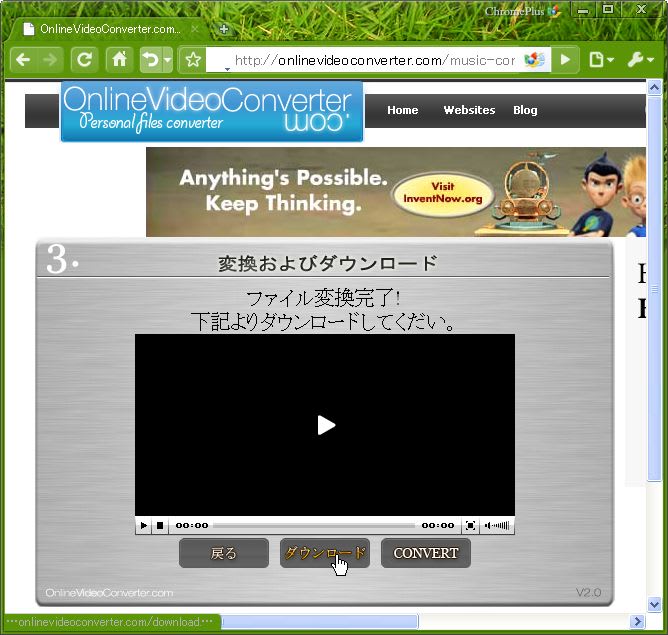668x635 pixels.
Task: Open the wrench tools menu
Action: coord(640,60)
